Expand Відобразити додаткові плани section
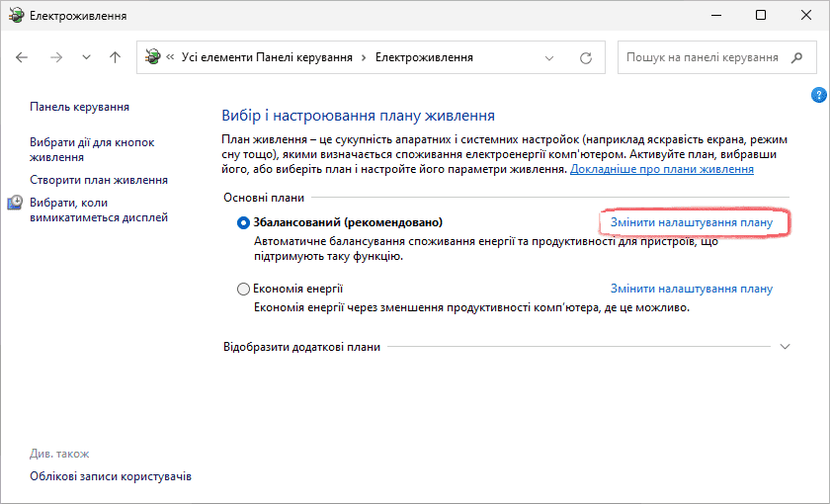830x504 pixels. 786,347
